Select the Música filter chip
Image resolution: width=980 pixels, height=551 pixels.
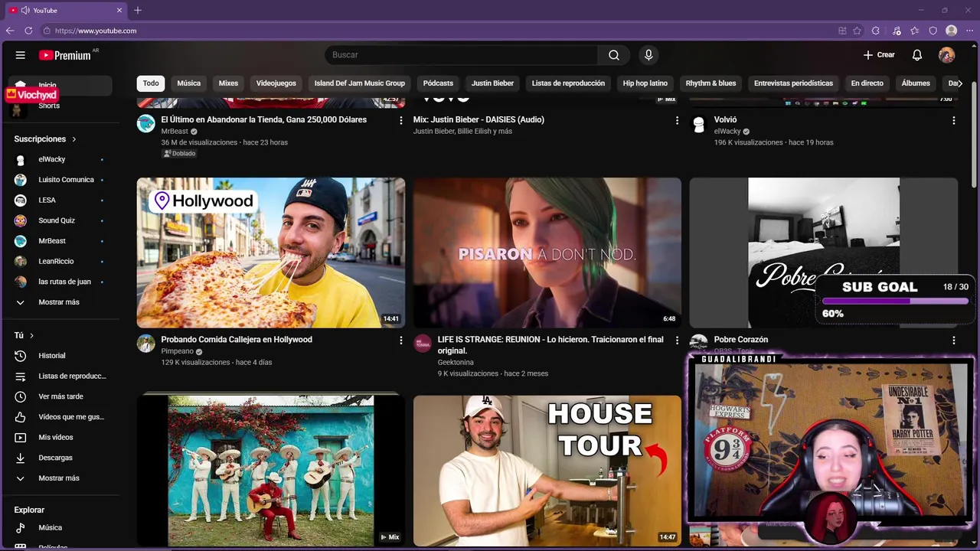pos(189,83)
